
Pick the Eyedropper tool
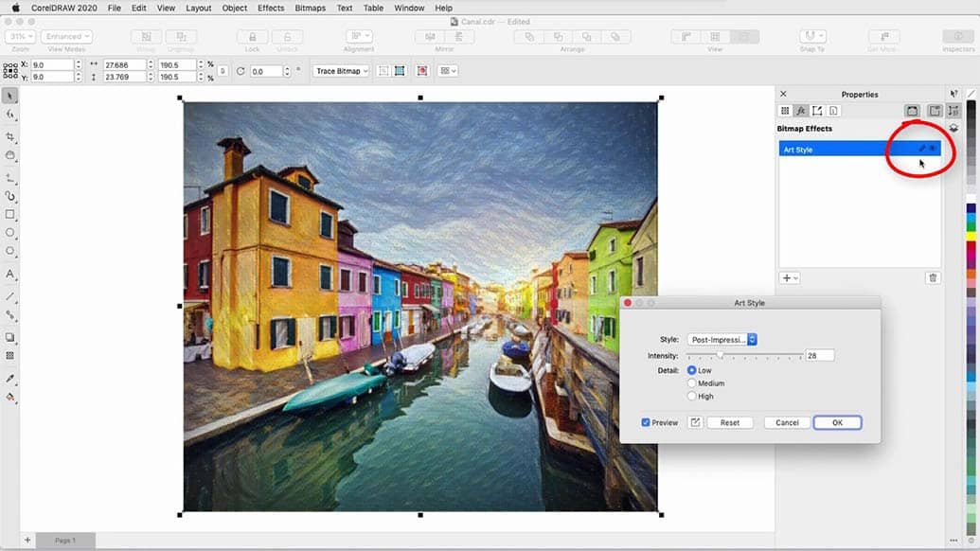point(9,379)
